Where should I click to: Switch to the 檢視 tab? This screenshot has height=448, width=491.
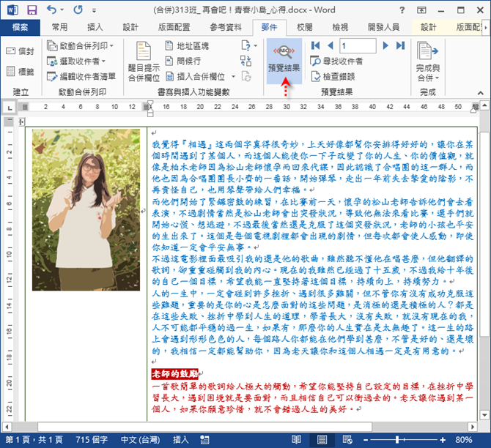(x=340, y=28)
